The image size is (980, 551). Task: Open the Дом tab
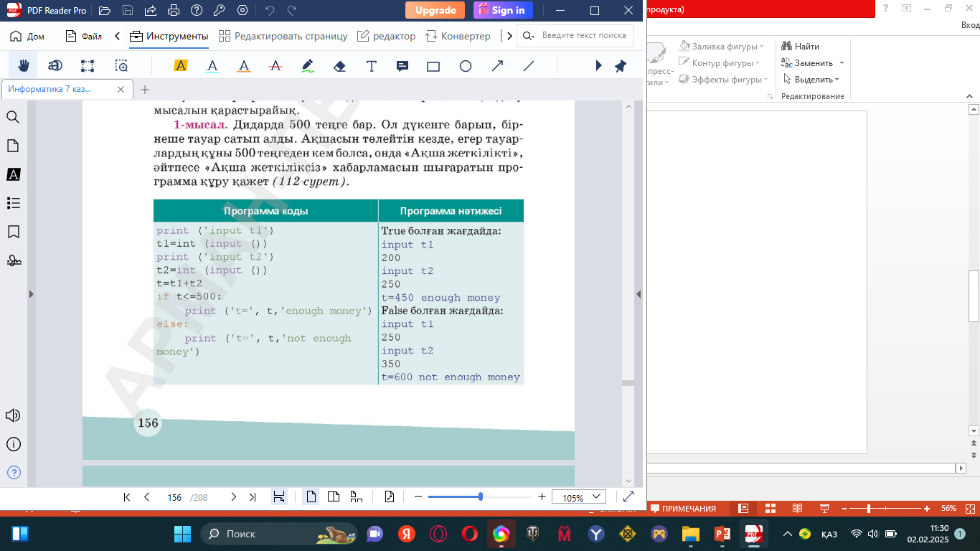click(x=27, y=36)
